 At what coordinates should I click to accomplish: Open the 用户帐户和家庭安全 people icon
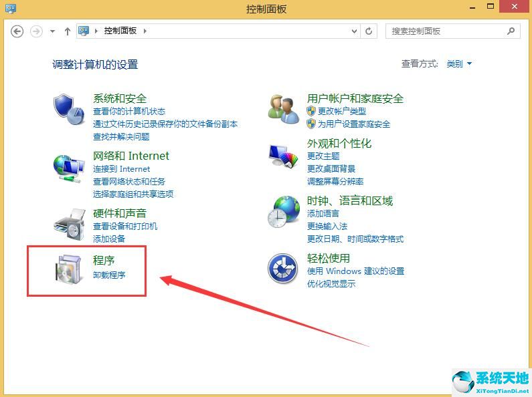(x=284, y=109)
